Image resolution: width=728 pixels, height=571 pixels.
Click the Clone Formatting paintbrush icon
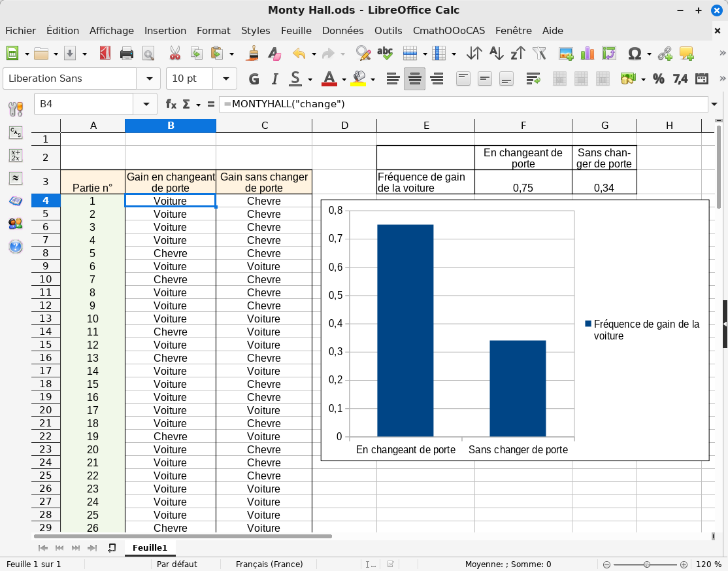(254, 54)
